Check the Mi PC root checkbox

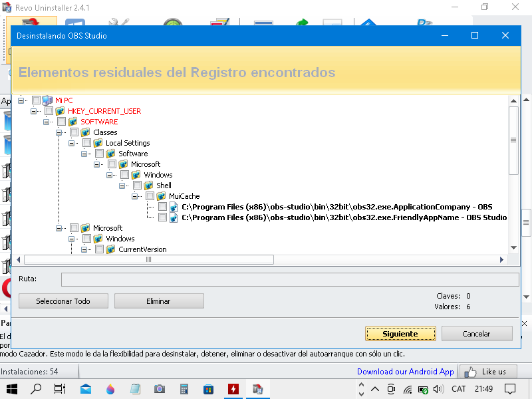(36, 100)
